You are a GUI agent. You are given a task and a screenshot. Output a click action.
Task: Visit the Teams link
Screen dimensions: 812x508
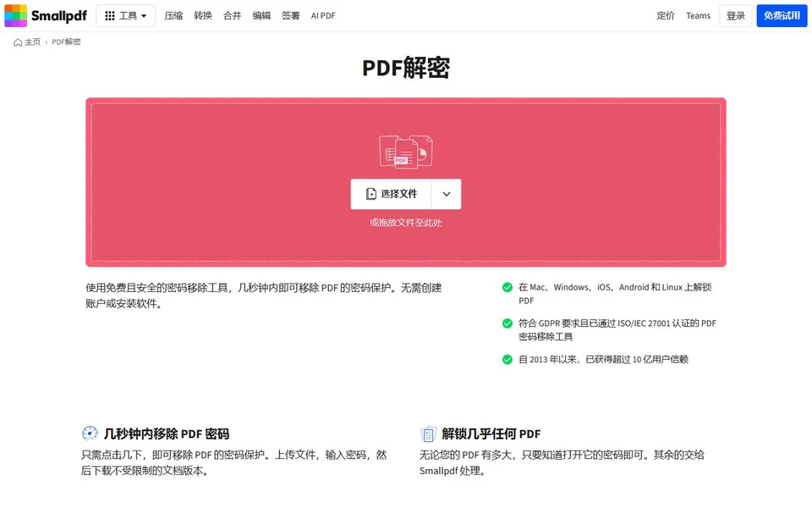click(698, 16)
